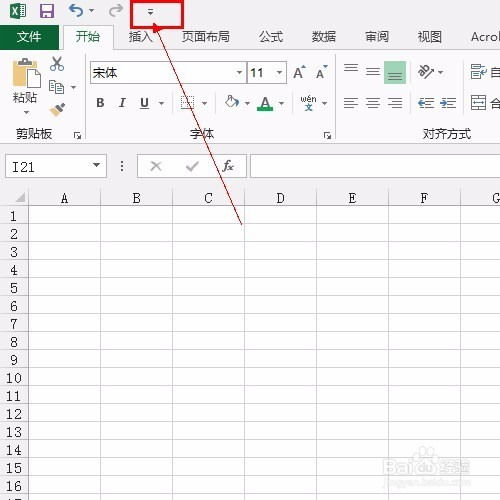Activate the Format Painter brush
Screen dimensions: 500x500
(x=57, y=109)
